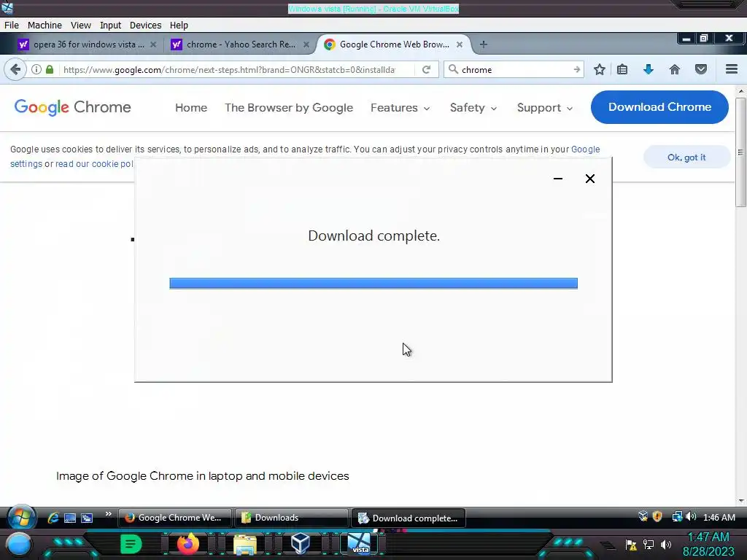
Task: Click the host clock showing 1:47 AM
Action: 708,537
